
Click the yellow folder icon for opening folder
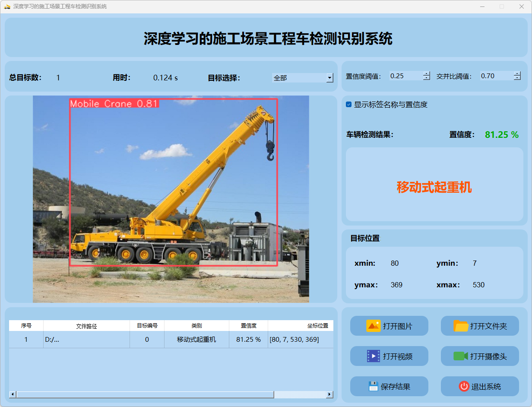pos(461,326)
